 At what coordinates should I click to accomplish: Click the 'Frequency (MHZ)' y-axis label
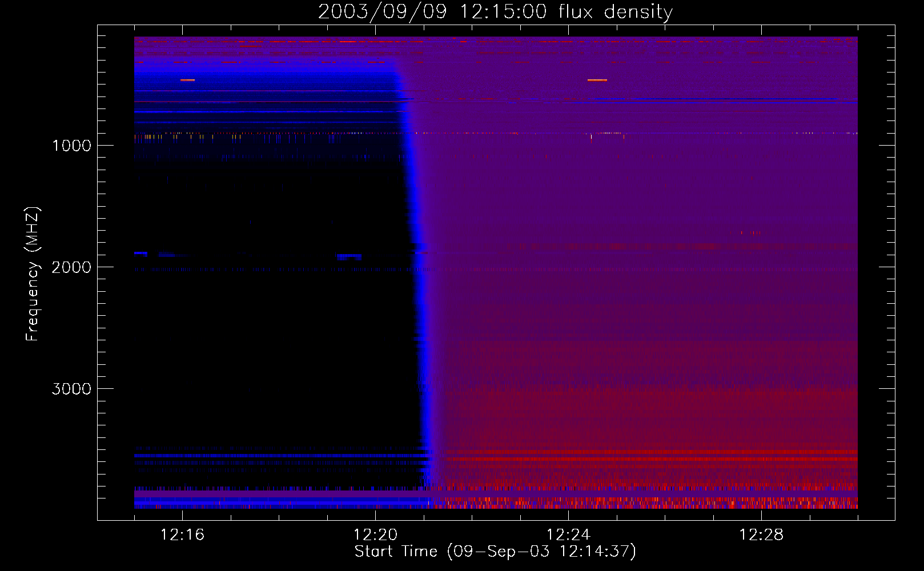(x=33, y=274)
